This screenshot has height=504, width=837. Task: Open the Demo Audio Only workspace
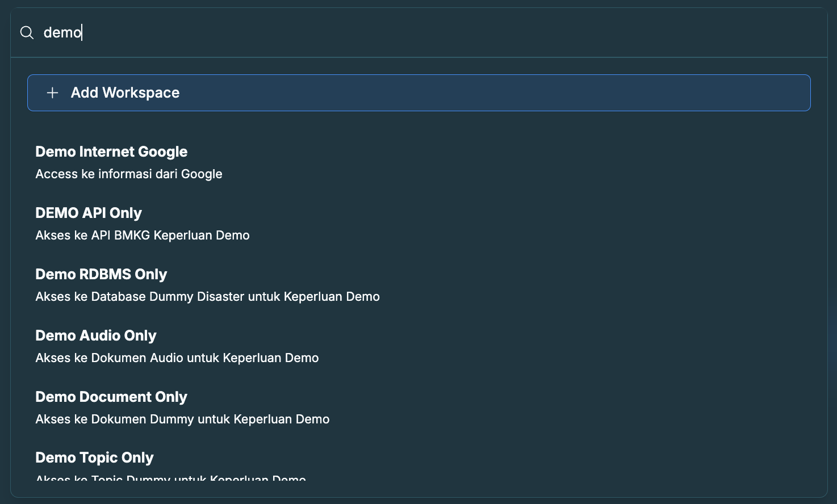tap(96, 335)
